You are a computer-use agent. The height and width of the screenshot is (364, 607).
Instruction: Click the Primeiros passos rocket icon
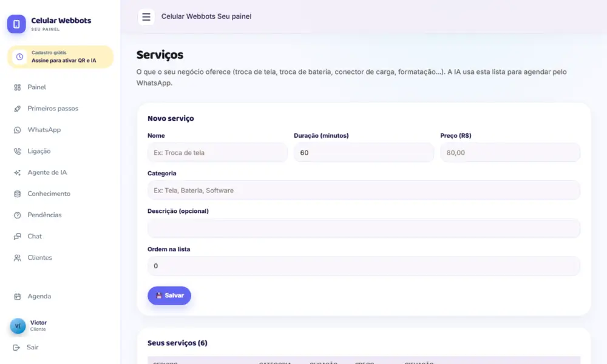[x=18, y=109]
